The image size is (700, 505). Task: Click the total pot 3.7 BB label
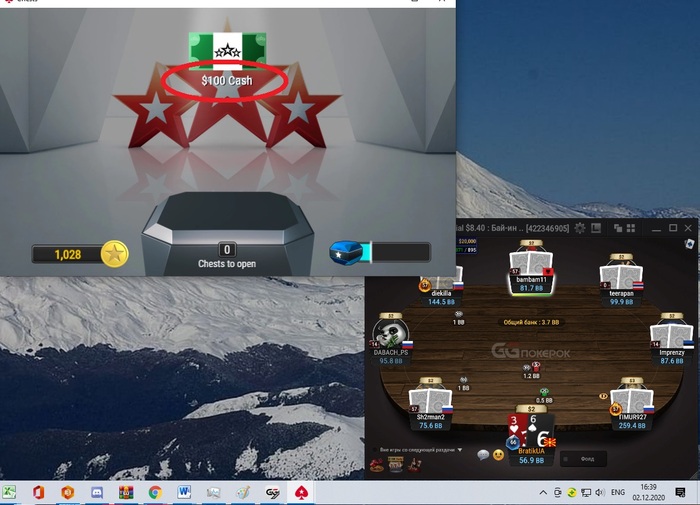point(531,322)
